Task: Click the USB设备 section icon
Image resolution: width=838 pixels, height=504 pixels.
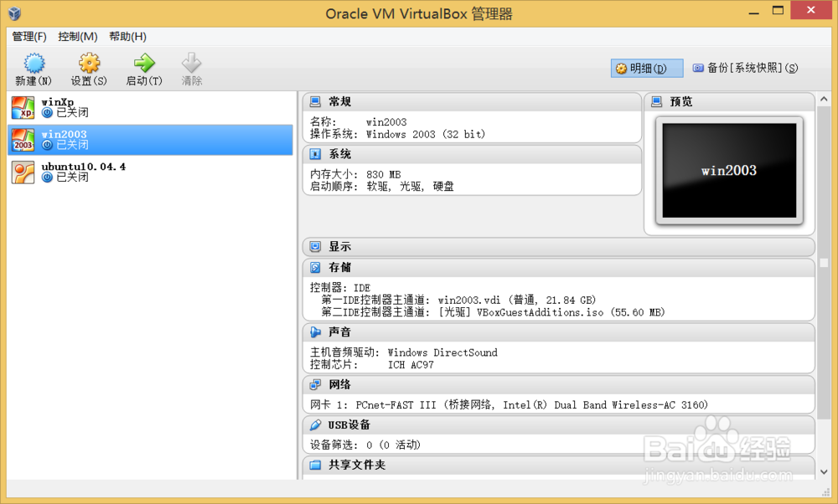Action: (315, 425)
